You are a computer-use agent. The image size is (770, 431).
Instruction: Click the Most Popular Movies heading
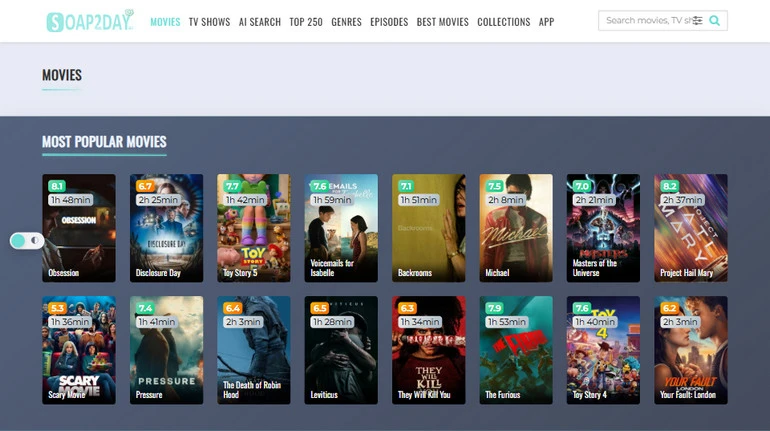tap(104, 142)
